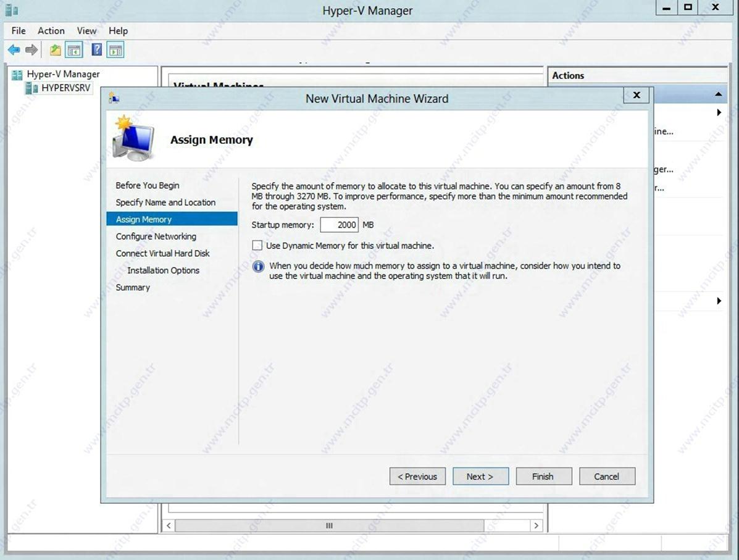Toggle the Show/Hide Console Tree toolbar icon

click(x=74, y=49)
